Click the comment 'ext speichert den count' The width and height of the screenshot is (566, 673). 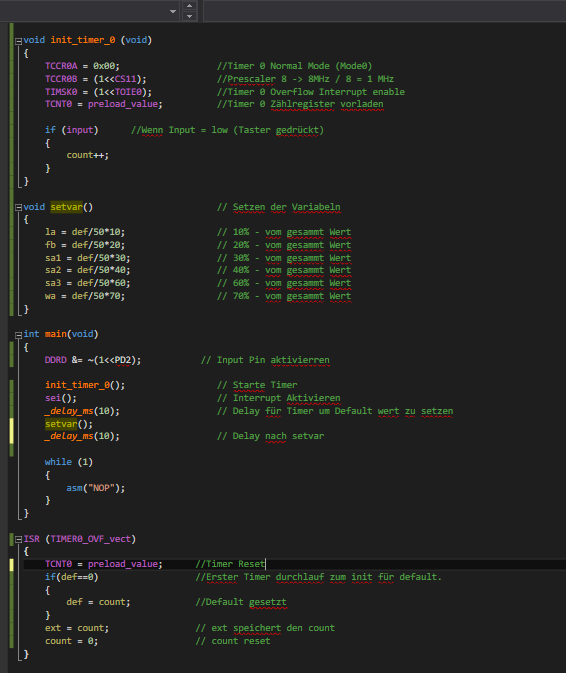[x=265, y=628]
